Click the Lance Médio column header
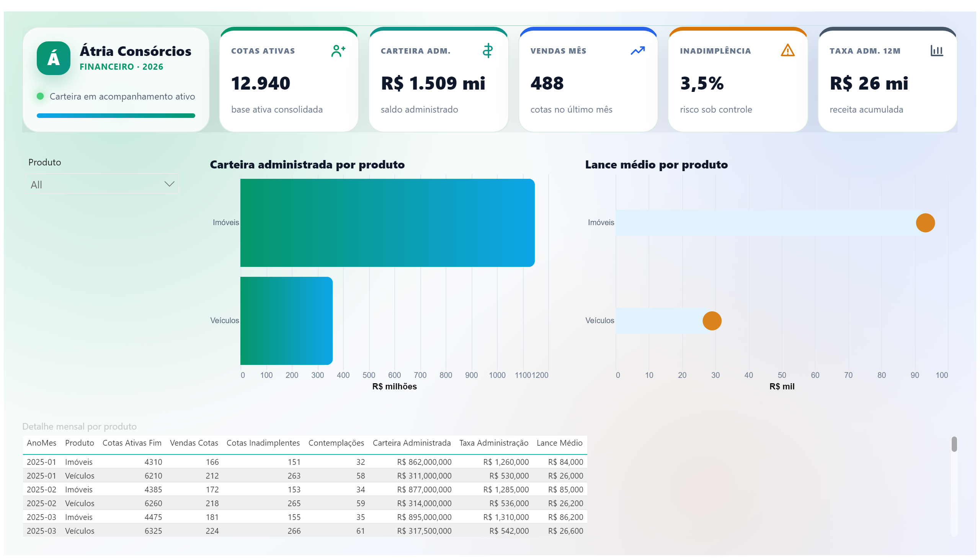 [x=559, y=443]
